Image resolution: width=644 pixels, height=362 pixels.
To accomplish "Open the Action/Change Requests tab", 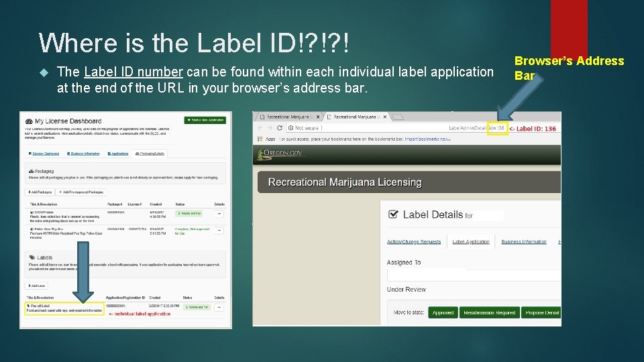I will point(414,242).
